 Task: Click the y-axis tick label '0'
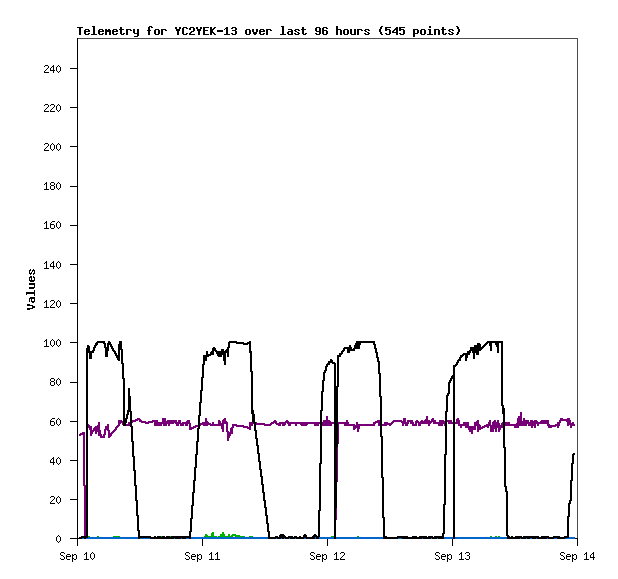[59, 539]
